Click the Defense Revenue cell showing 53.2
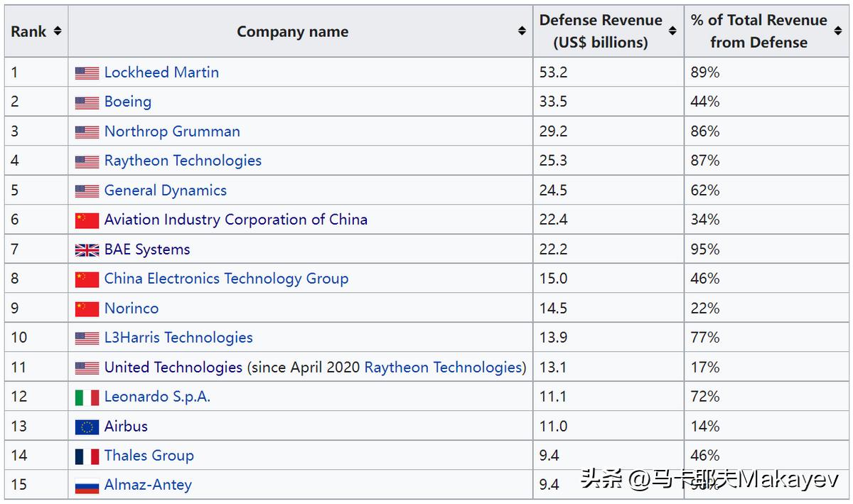 (x=553, y=73)
